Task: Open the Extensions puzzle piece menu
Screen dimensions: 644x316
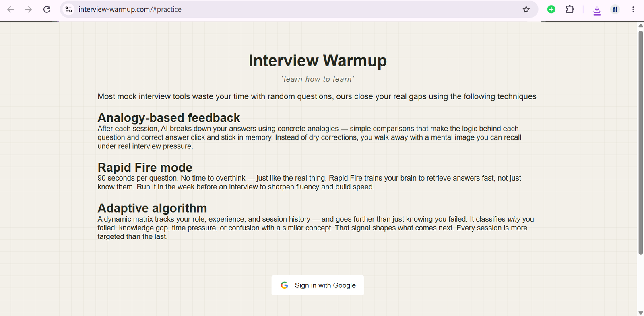Action: point(570,9)
